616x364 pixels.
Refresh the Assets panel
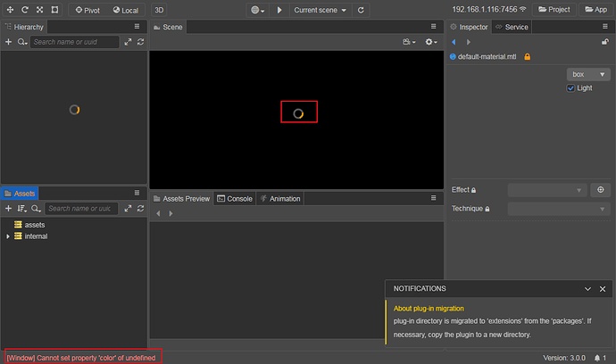click(141, 209)
